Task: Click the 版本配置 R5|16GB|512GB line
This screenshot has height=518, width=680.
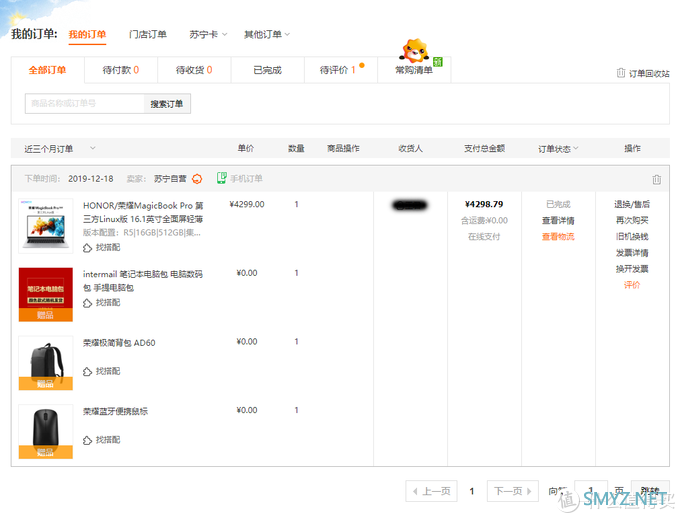Action: click(x=142, y=233)
